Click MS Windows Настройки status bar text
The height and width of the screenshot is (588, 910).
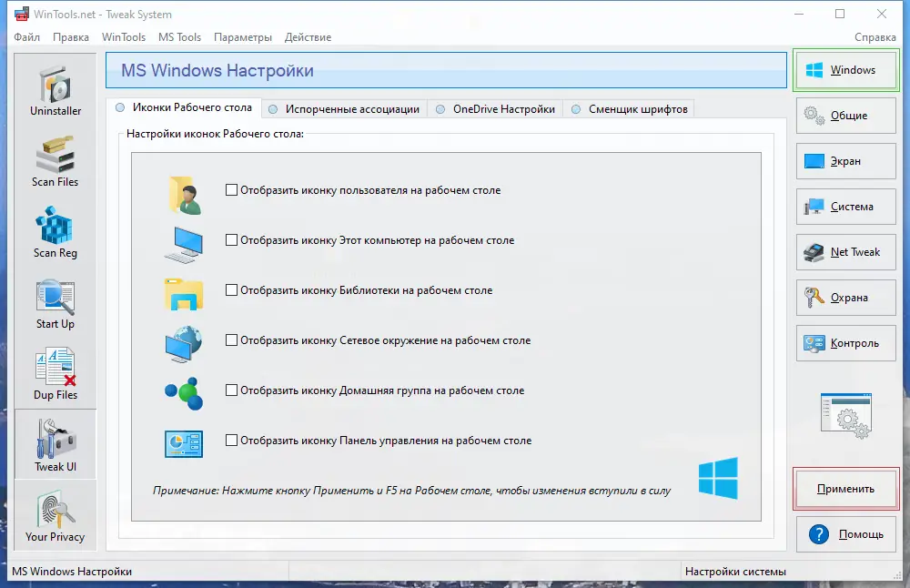pos(72,572)
